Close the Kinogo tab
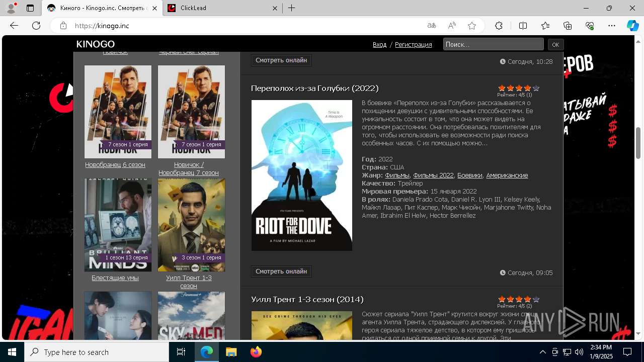Viewport: 644px width, 362px height. pos(154,8)
